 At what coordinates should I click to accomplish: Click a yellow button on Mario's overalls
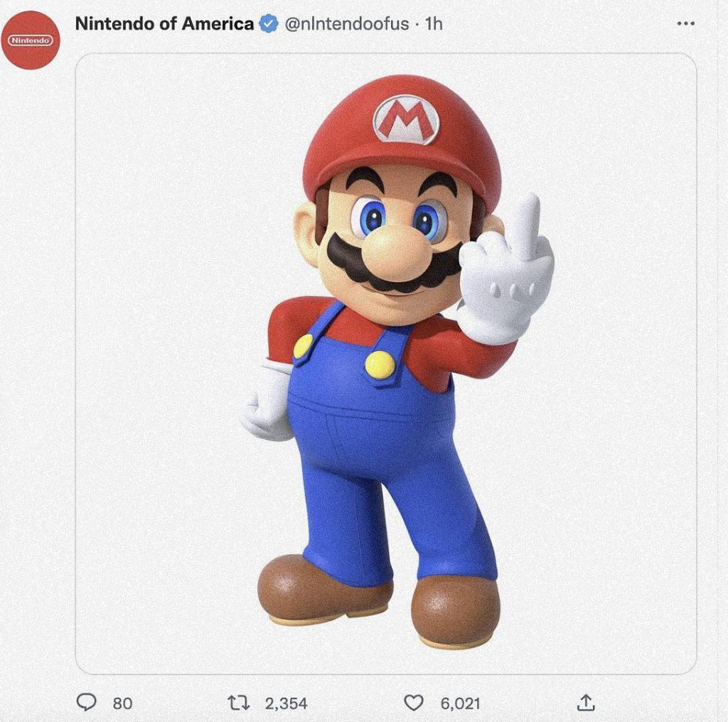[380, 365]
